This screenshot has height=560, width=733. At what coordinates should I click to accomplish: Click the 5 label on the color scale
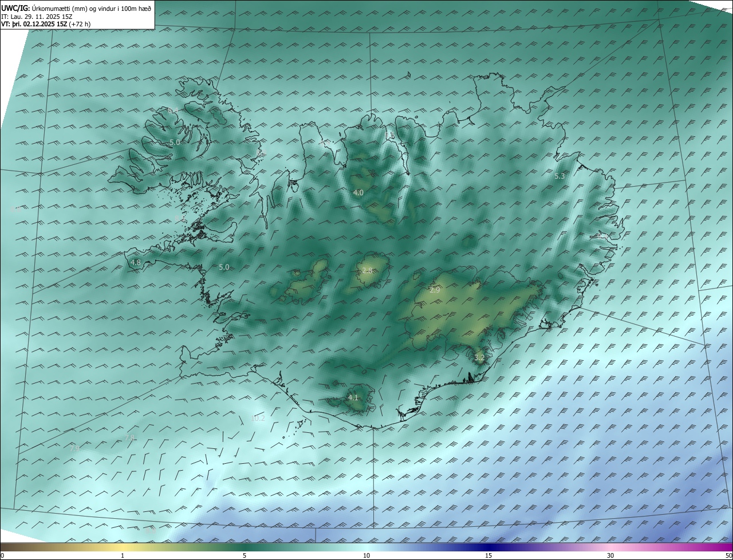(245, 555)
